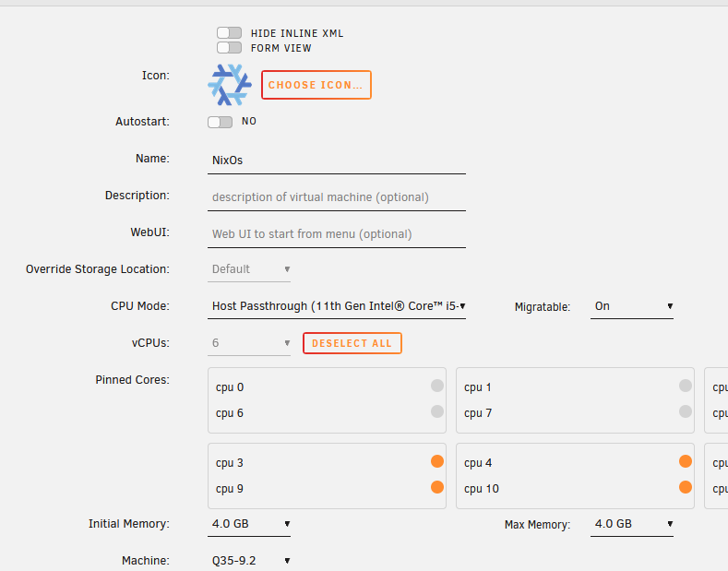728x571 pixels.
Task: Pin the cpu 6 core
Action: [x=437, y=411]
